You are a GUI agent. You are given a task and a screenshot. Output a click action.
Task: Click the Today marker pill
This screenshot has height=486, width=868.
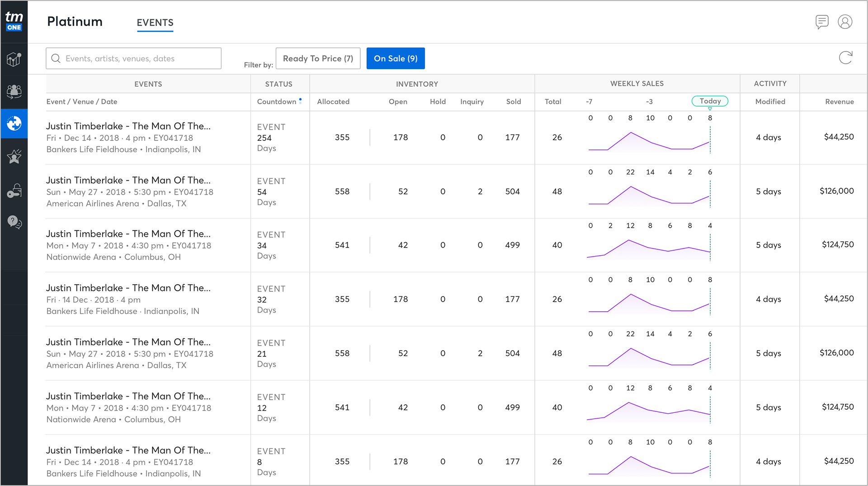click(x=710, y=101)
